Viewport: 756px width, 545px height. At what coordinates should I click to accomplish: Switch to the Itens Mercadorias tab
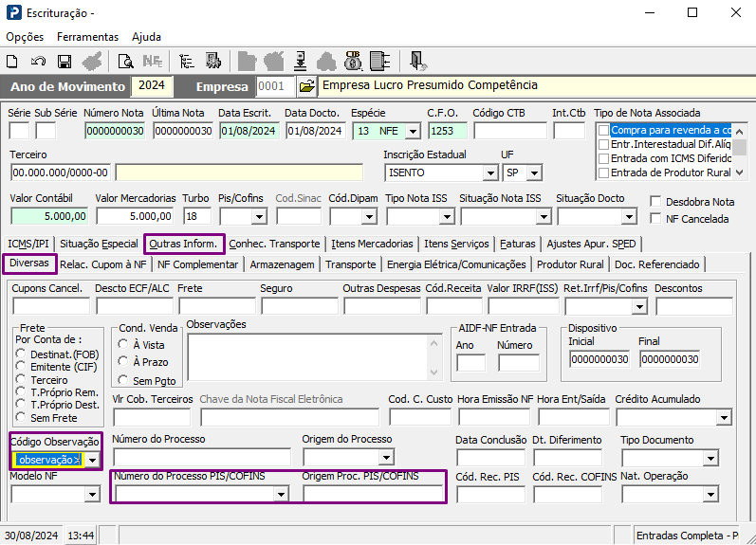coord(372,244)
